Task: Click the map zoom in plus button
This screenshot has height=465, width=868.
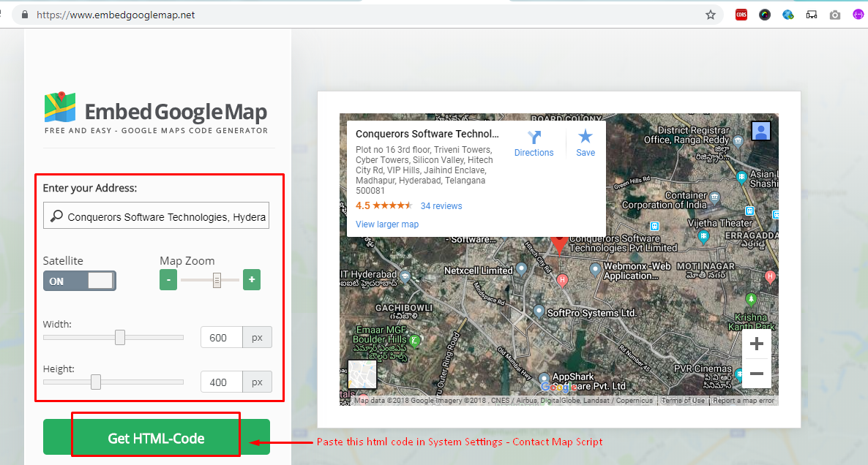Action: 757,344
